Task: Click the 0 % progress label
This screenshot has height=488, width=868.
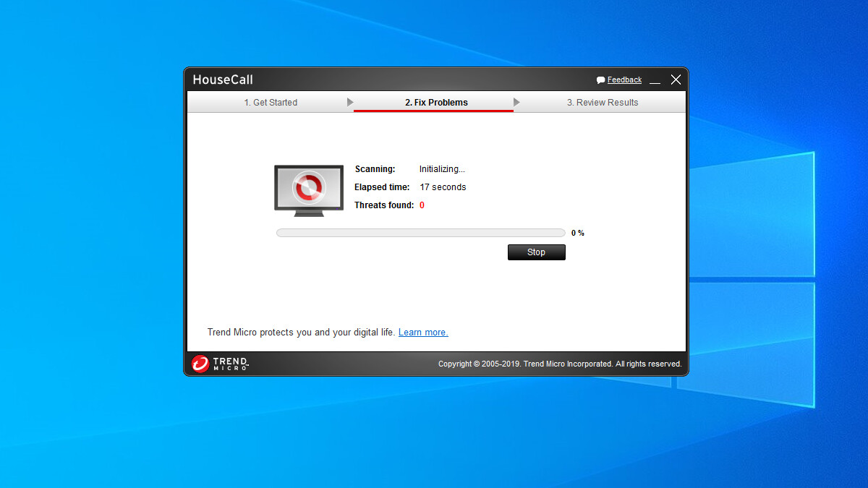Action: (577, 232)
